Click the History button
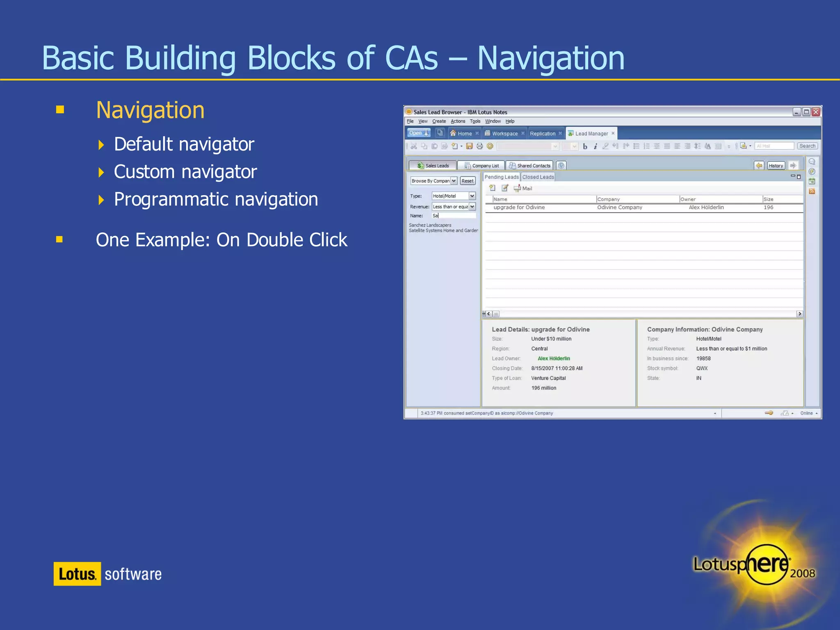The image size is (840, 630). 776,166
